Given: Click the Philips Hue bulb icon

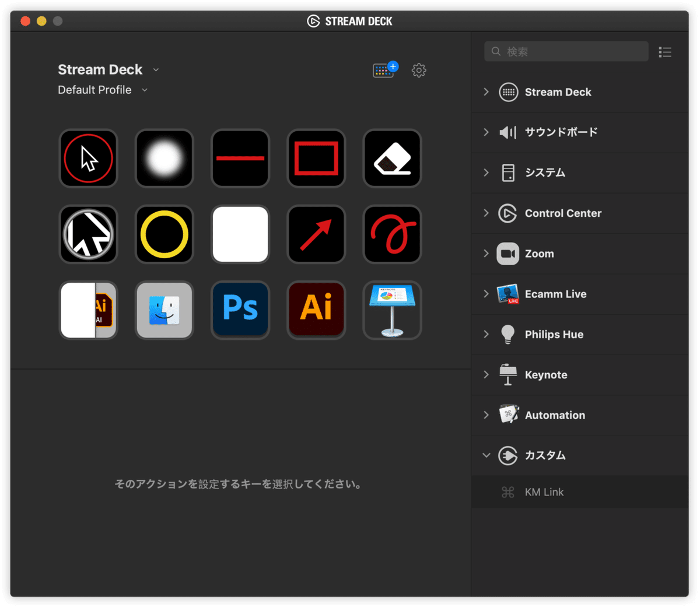Looking at the screenshot, I should tap(508, 335).
